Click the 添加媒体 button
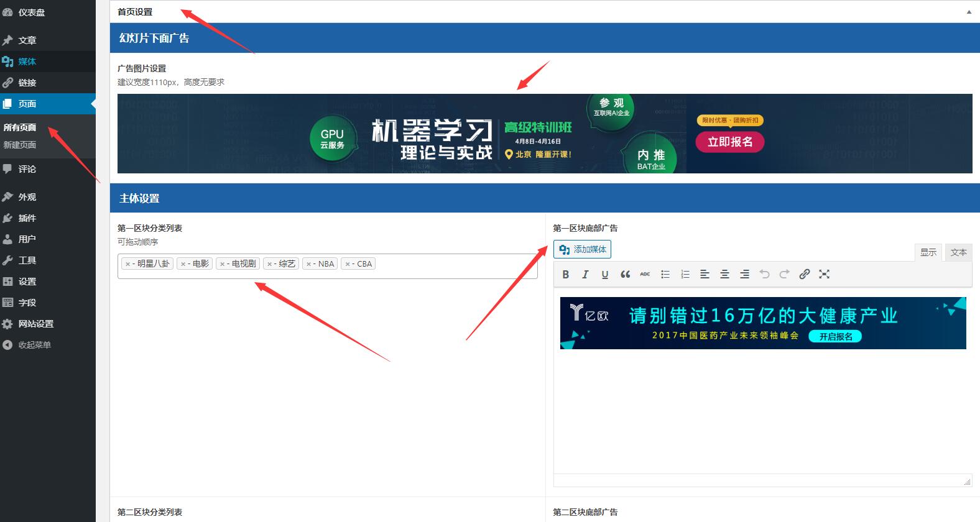The height and width of the screenshot is (522, 980). (583, 249)
